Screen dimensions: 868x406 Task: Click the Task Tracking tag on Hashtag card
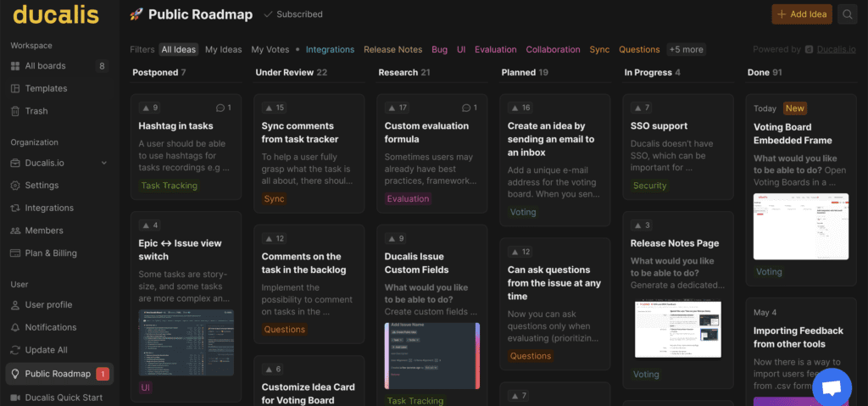tap(169, 186)
